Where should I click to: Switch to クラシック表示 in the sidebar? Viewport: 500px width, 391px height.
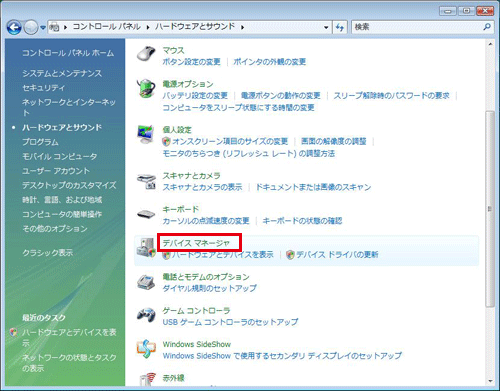click(x=48, y=253)
